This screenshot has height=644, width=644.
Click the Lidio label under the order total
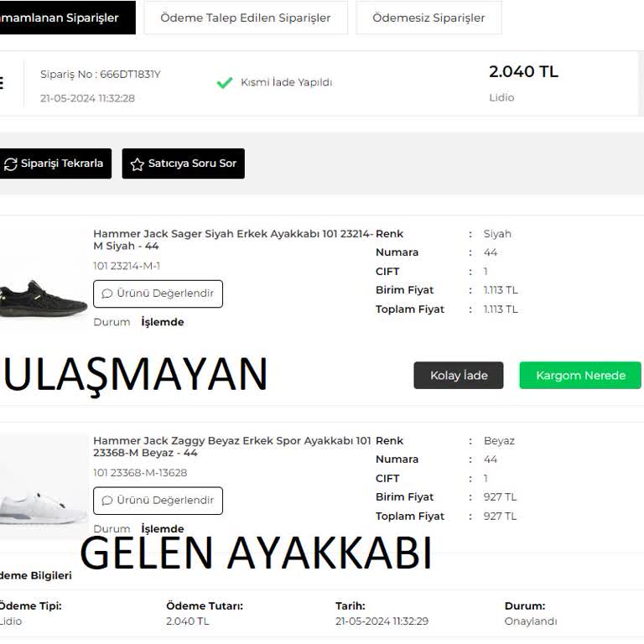[x=501, y=97]
